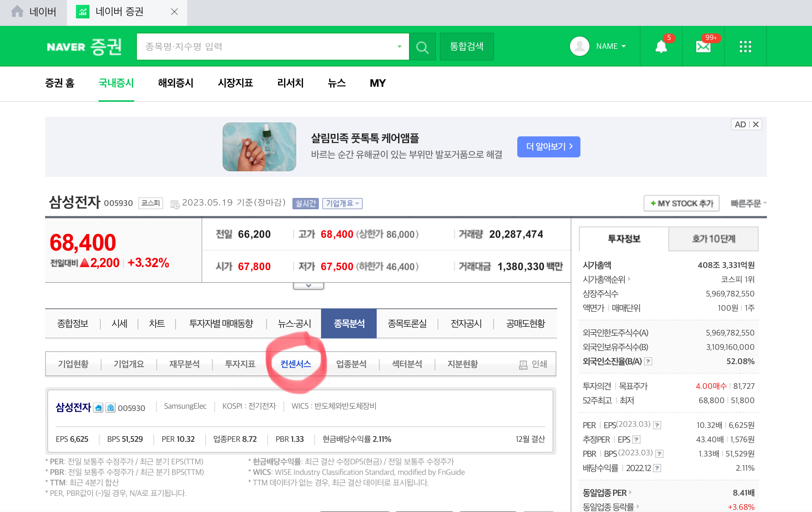Click the user profile avatar icon
The height and width of the screenshot is (512, 812).
pos(579,46)
